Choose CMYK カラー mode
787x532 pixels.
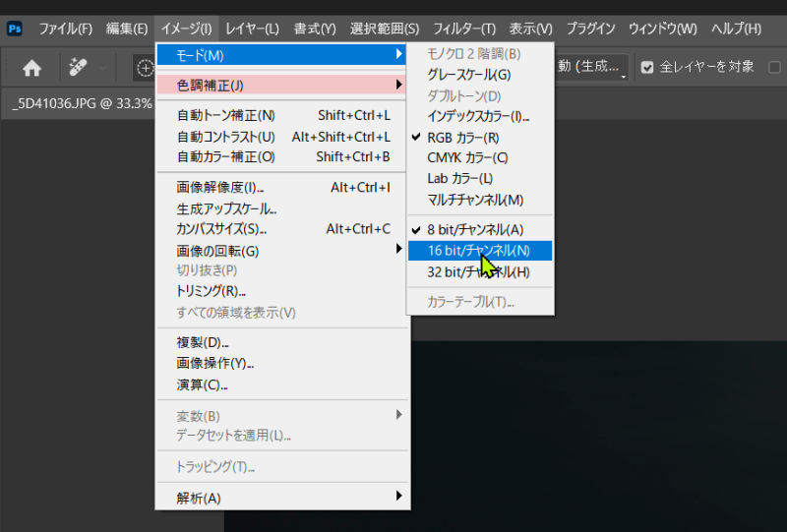[467, 157]
